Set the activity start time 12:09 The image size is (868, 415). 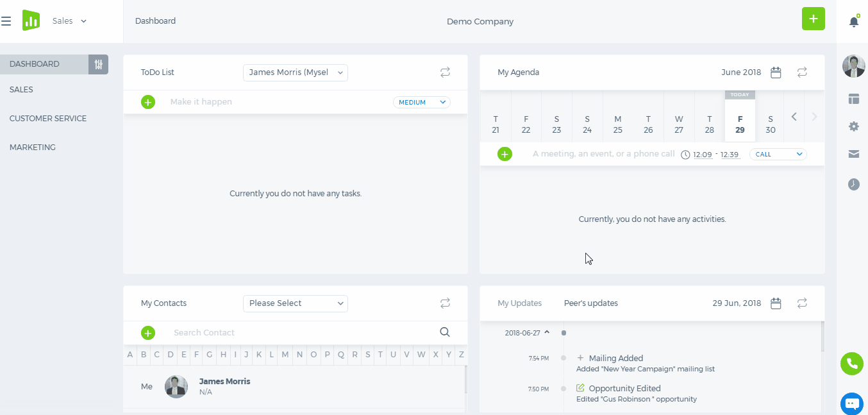(x=703, y=155)
